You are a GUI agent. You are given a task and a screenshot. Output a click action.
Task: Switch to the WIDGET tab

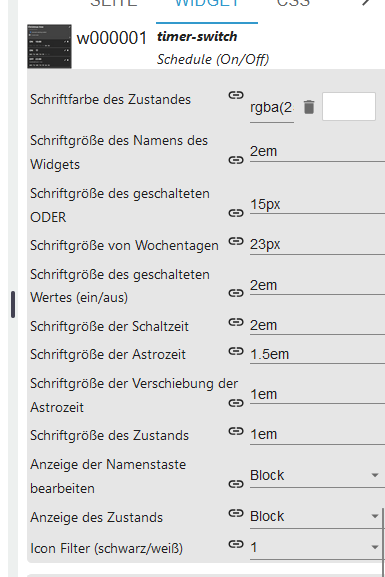[207, 4]
